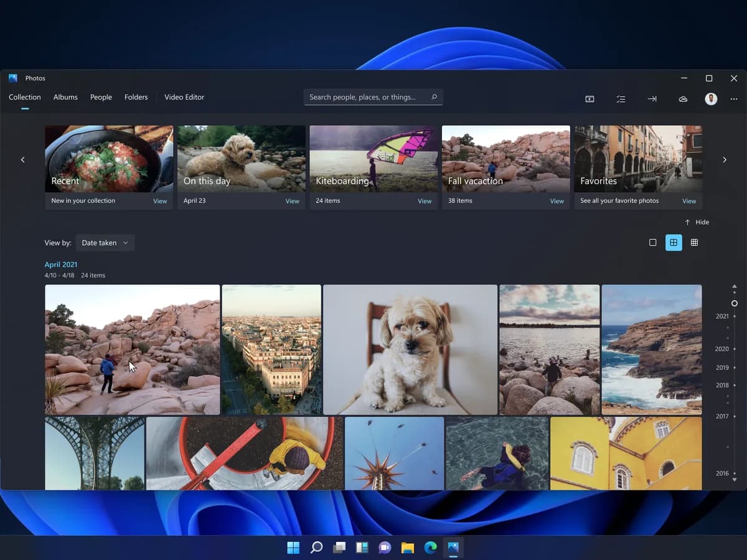Click View on the Fall vacaction card
The height and width of the screenshot is (560, 747).
coord(557,201)
